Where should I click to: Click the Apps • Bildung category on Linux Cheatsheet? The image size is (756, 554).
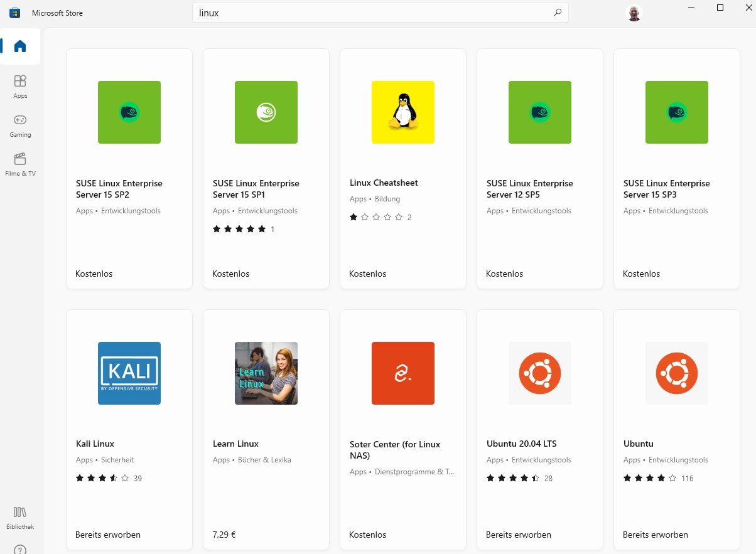coord(375,199)
